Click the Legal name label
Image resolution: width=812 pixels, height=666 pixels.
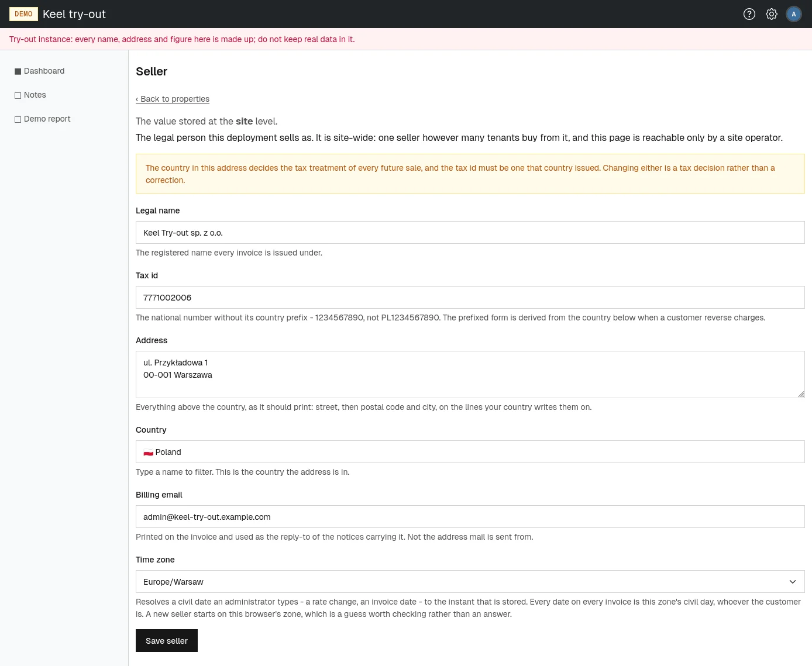pyautogui.click(x=158, y=211)
